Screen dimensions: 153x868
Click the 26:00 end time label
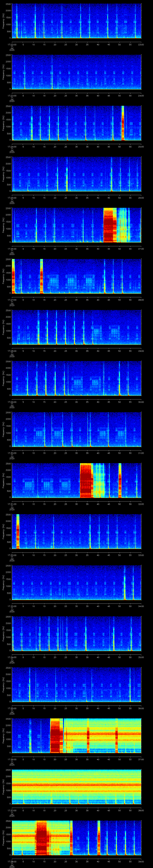point(141,198)
